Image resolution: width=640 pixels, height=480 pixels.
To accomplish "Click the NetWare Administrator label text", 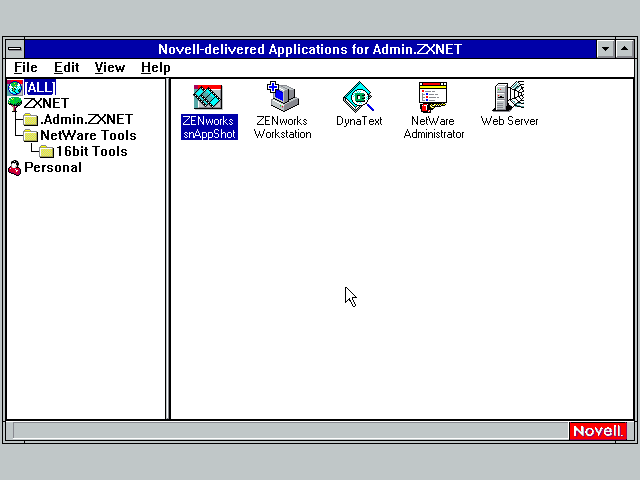I will [433, 127].
